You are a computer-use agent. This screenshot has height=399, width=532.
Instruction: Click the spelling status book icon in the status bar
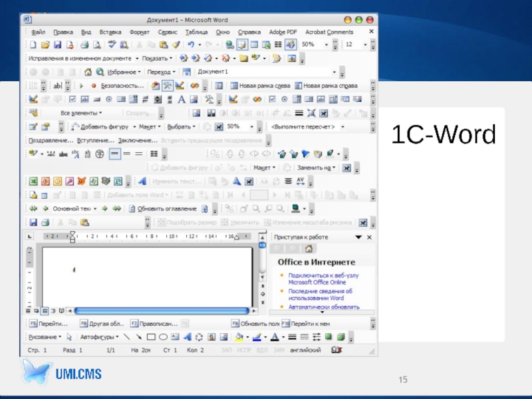tap(336, 350)
